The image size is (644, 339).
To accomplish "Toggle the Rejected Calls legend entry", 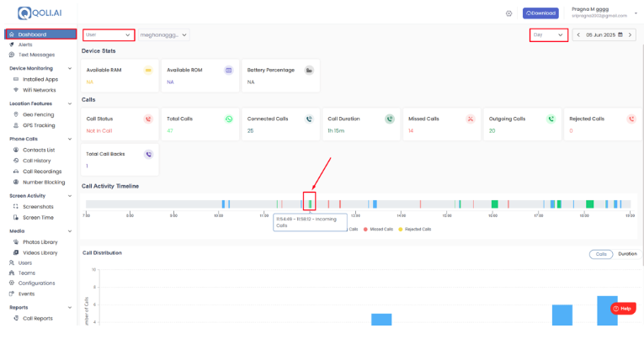I will [415, 229].
